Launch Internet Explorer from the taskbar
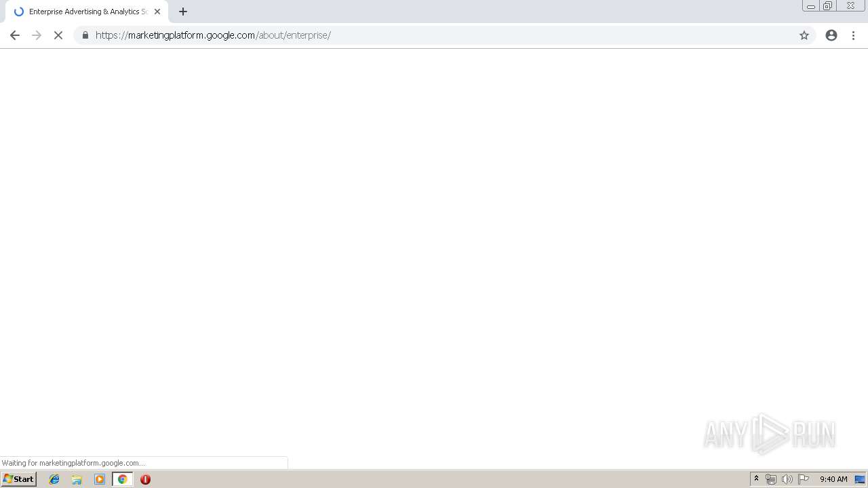 click(54, 479)
